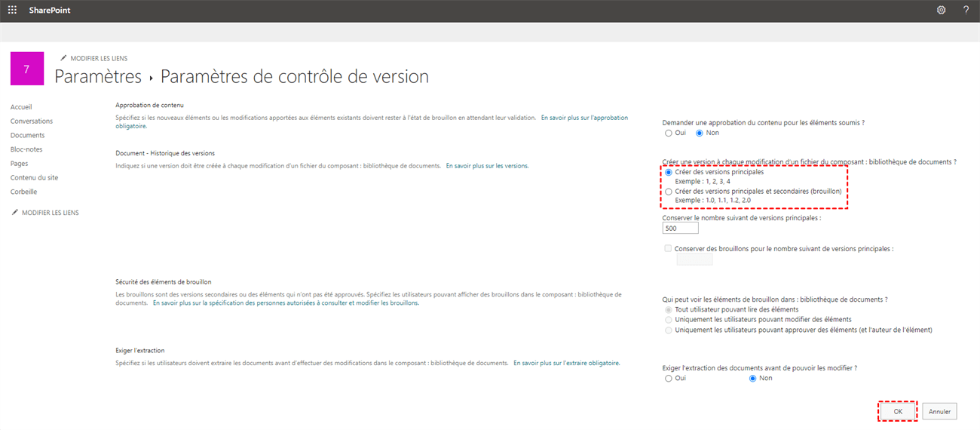
Task: Click 'Exemple : 1, 2, 3, 4' text
Action: click(703, 182)
